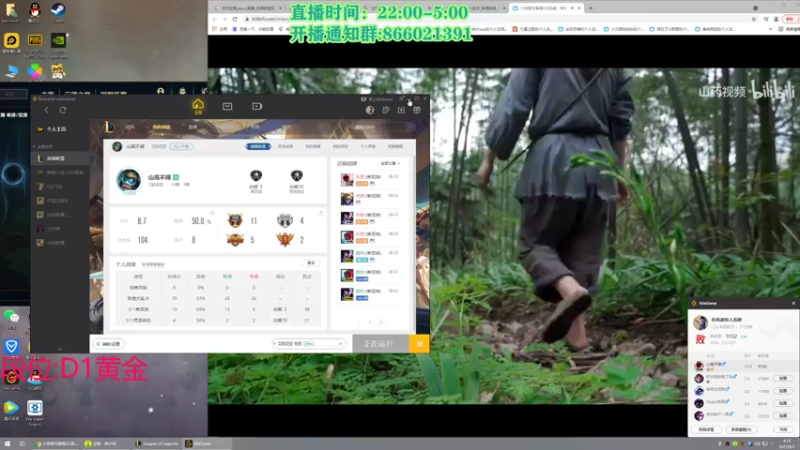800x450 pixels.
Task: Open help icon beside the 50.0% win rate
Action: (x=212, y=213)
